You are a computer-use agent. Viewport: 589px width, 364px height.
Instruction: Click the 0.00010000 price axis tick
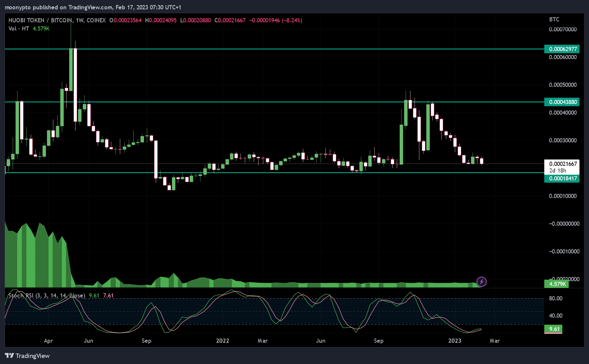[x=563, y=196]
